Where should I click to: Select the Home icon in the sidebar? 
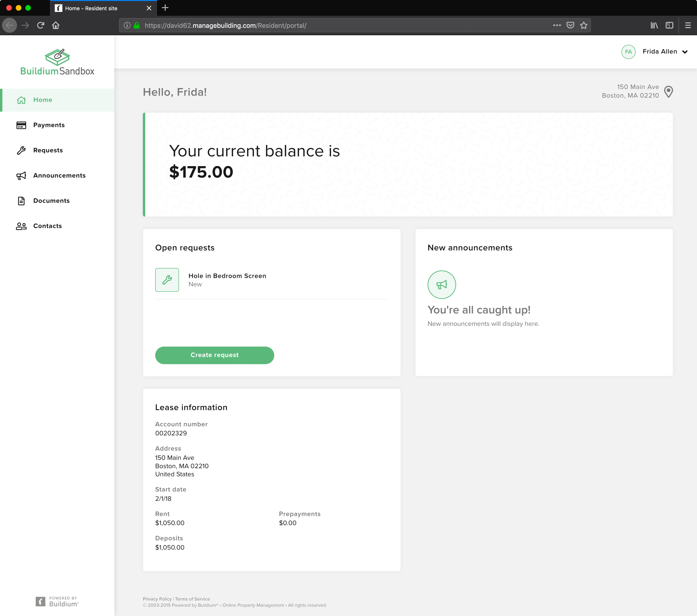21,100
